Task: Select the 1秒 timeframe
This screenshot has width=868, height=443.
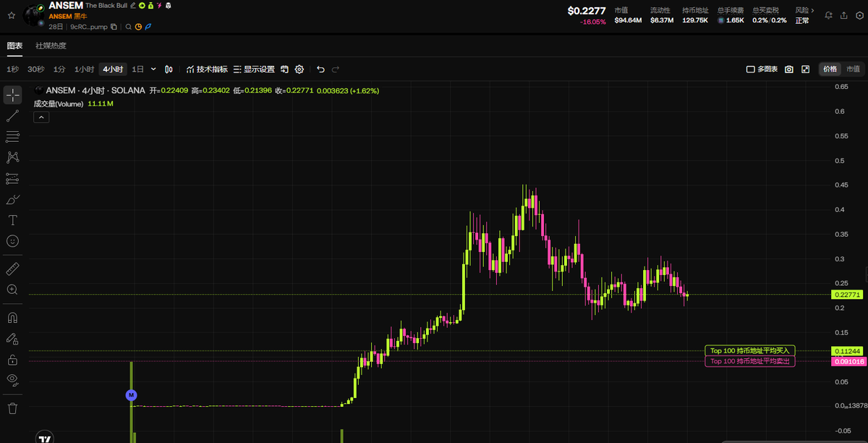Action: pos(13,69)
